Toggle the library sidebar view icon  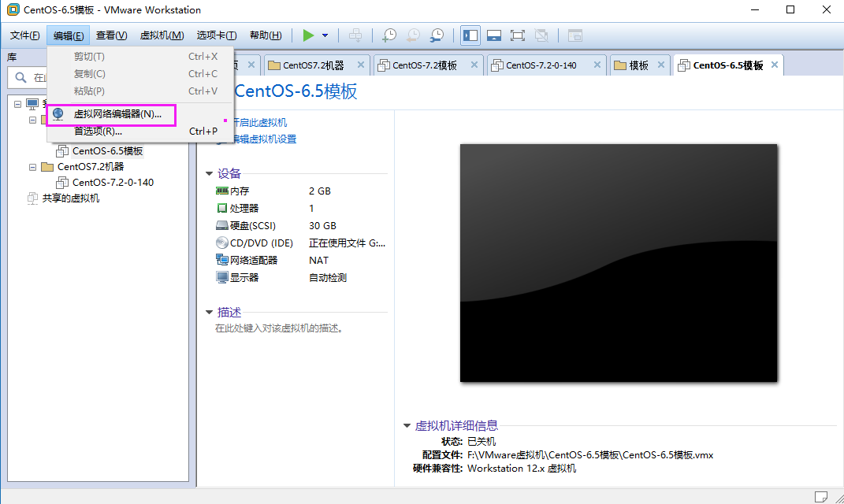(470, 35)
